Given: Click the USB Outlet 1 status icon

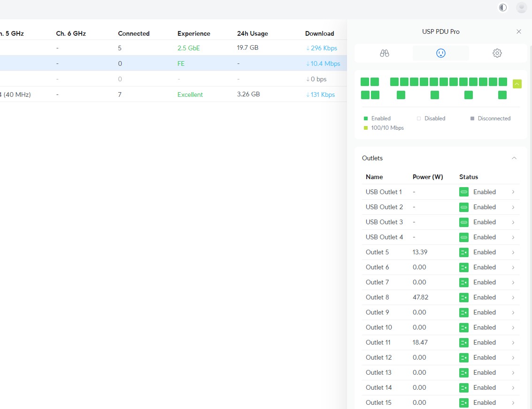Looking at the screenshot, I should point(464,192).
